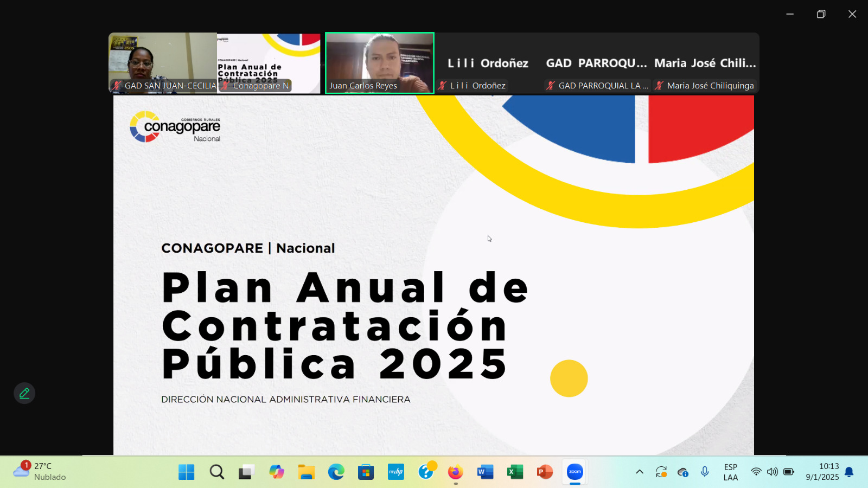Image resolution: width=868 pixels, height=488 pixels.
Task: Open Zoom app in taskbar
Action: tap(575, 472)
